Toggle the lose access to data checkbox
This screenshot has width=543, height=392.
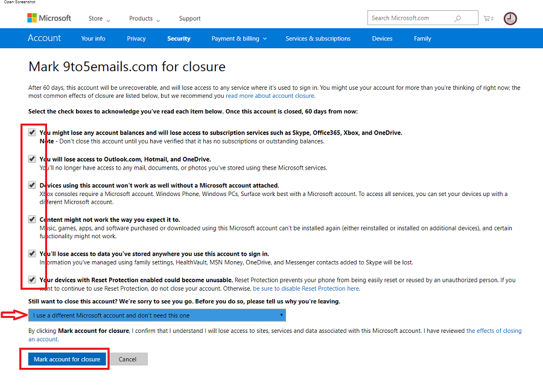click(32, 253)
